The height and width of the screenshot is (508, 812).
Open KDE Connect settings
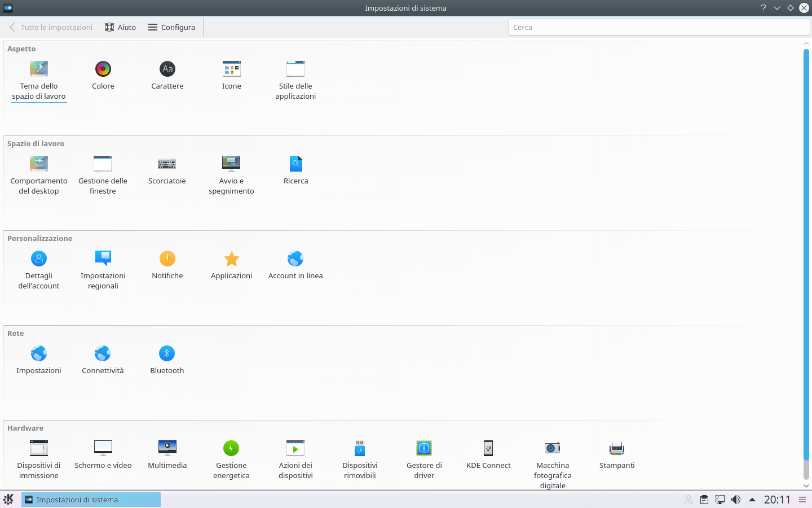[488, 449]
